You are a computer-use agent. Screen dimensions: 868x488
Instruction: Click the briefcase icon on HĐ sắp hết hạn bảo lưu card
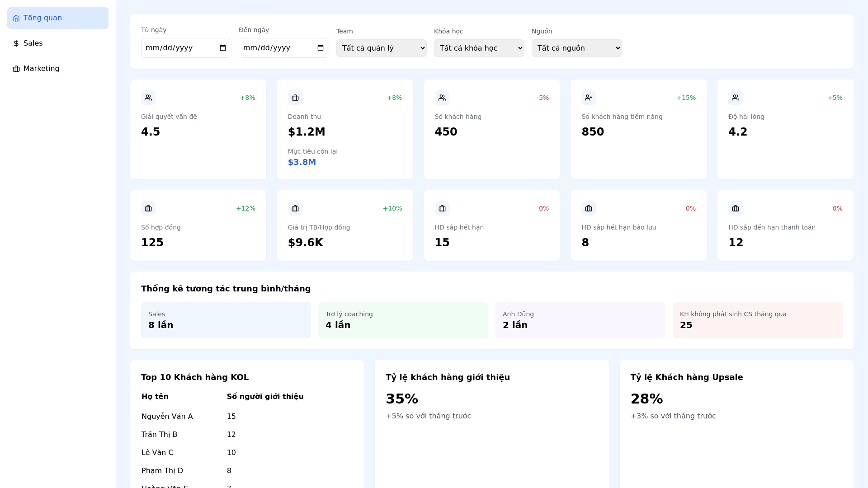coord(589,208)
